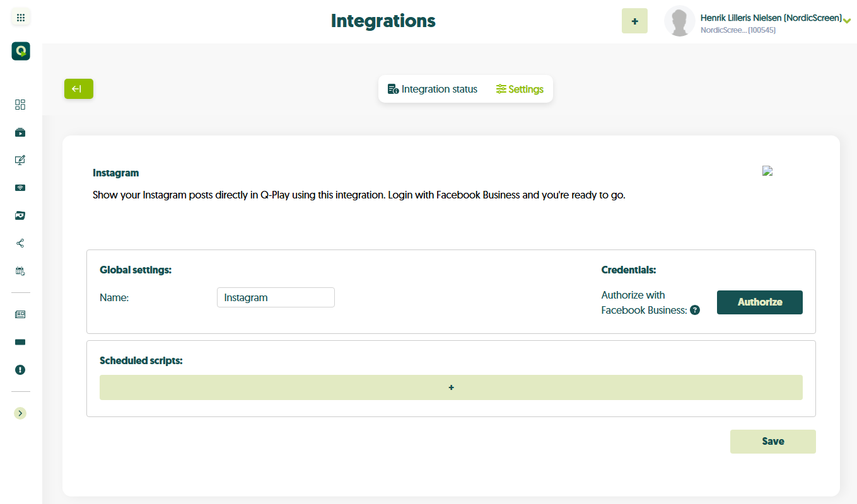This screenshot has width=857, height=504.
Task: Switch to the Integration status tab
Action: pos(433,89)
